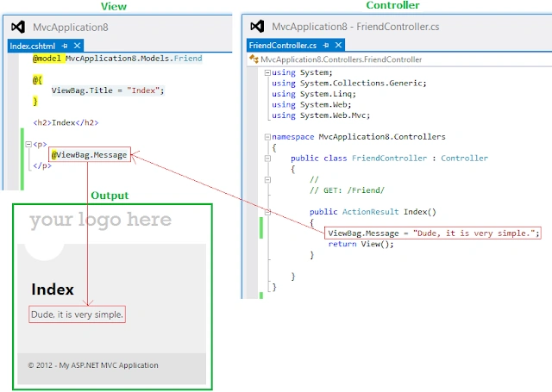The height and width of the screenshot is (392, 552).
Task: Click ViewBag.Message assignment line in controller
Action: [x=434, y=233]
